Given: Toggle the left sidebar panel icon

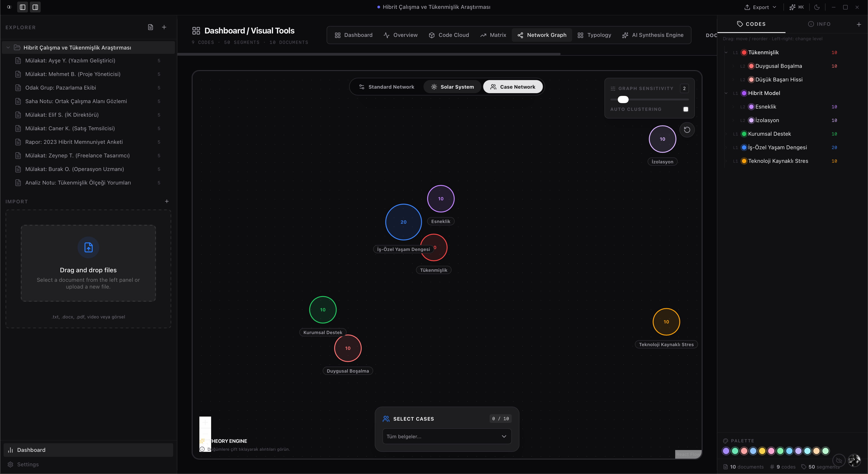Looking at the screenshot, I should 23,7.
